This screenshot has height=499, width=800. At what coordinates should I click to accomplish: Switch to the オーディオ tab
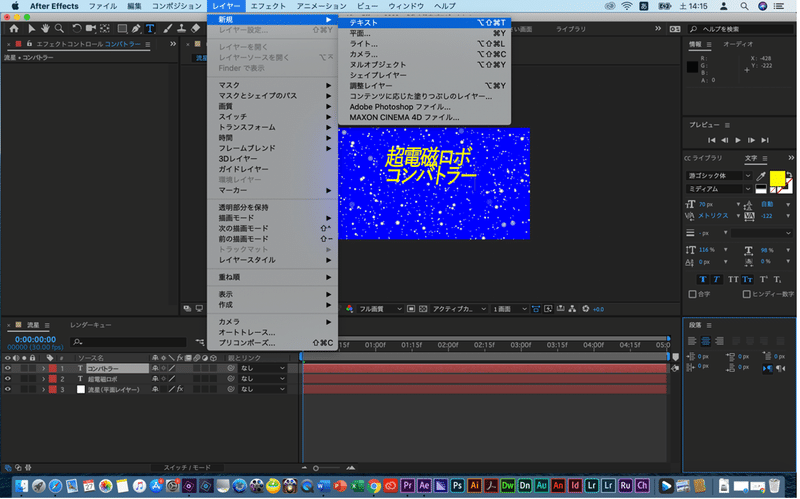pyautogui.click(x=738, y=44)
